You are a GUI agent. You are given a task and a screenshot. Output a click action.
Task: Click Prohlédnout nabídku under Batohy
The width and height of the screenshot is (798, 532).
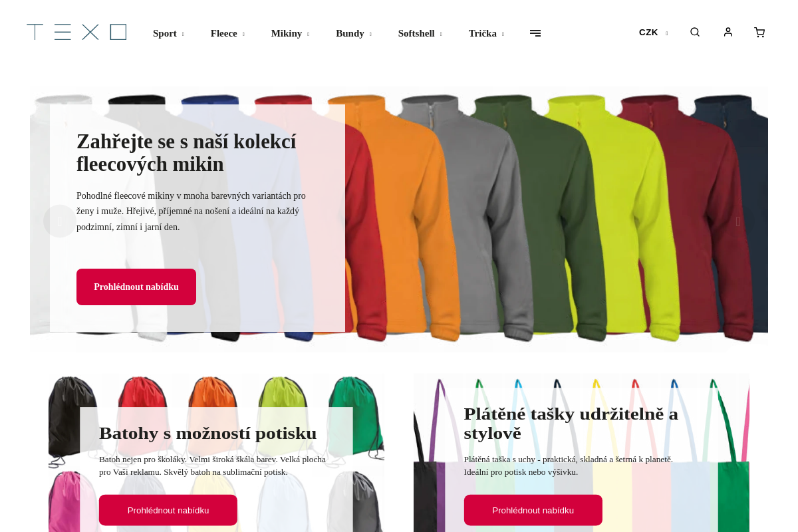[168, 510]
